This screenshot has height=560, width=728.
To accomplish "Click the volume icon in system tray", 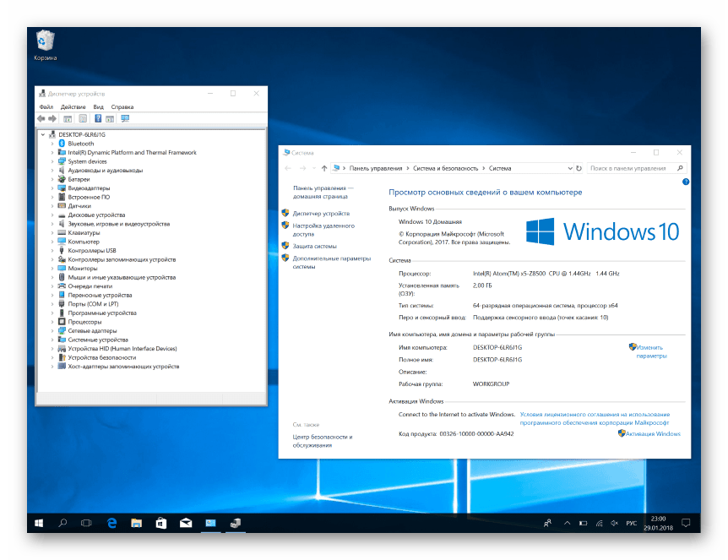I will point(614,524).
